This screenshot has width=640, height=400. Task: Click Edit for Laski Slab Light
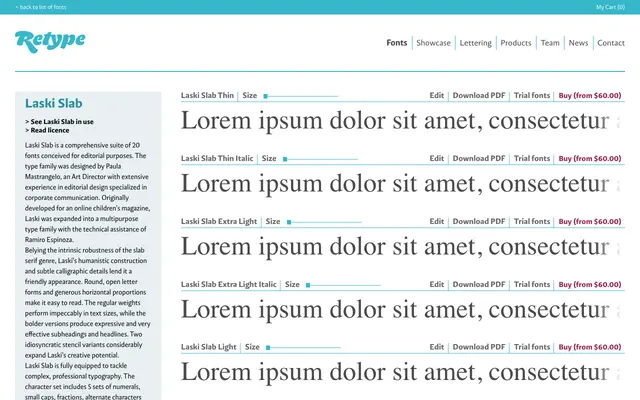pyautogui.click(x=436, y=347)
